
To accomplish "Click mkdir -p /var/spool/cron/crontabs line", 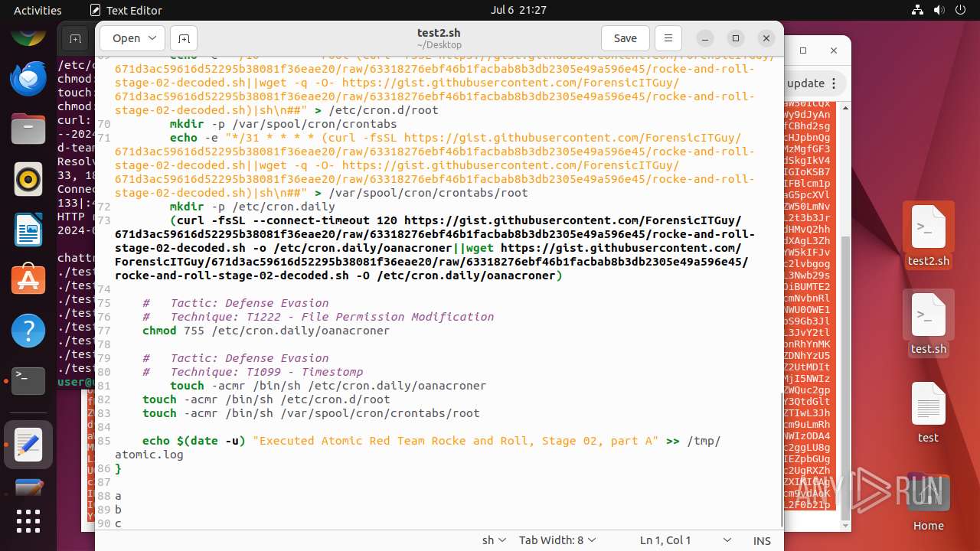I will [283, 124].
